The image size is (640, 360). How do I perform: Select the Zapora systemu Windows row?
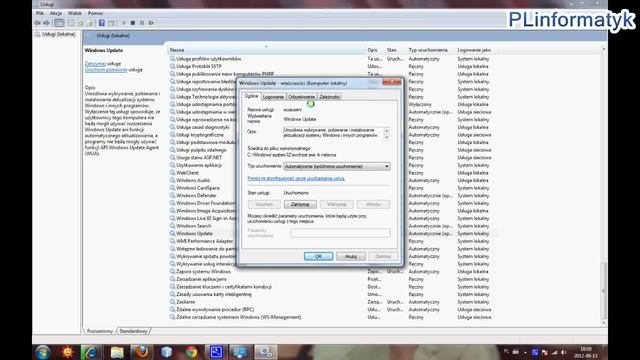pos(333,271)
